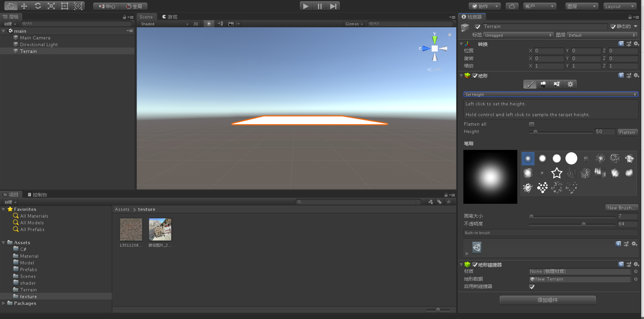644x319 pixels.
Task: Switch to the 控制台 tab
Action: [37, 194]
